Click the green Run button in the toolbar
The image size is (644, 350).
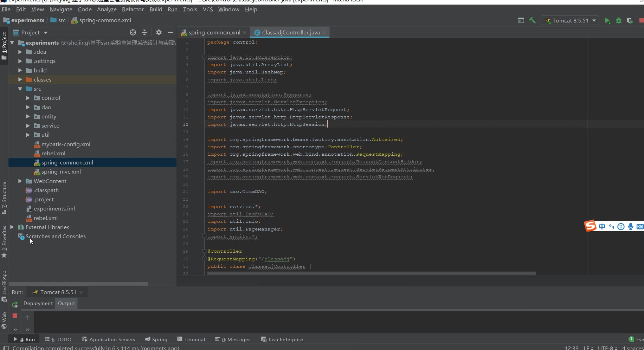tap(607, 21)
